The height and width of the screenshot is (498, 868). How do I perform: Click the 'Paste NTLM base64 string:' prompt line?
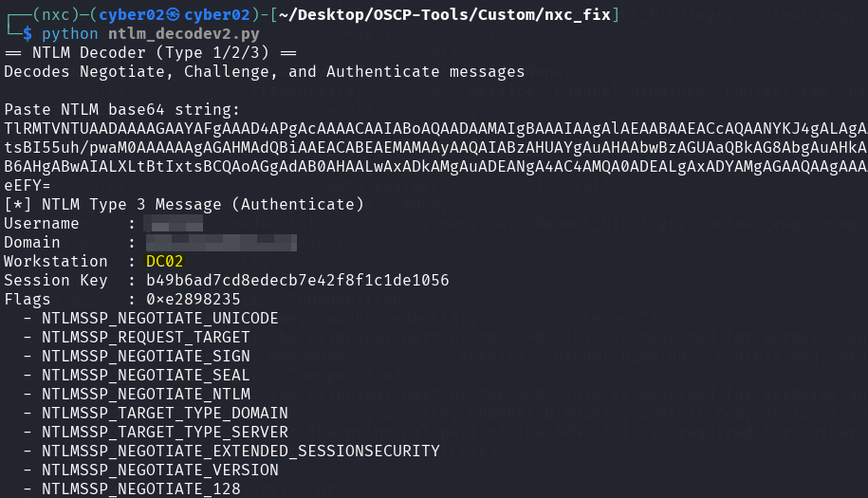click(122, 110)
